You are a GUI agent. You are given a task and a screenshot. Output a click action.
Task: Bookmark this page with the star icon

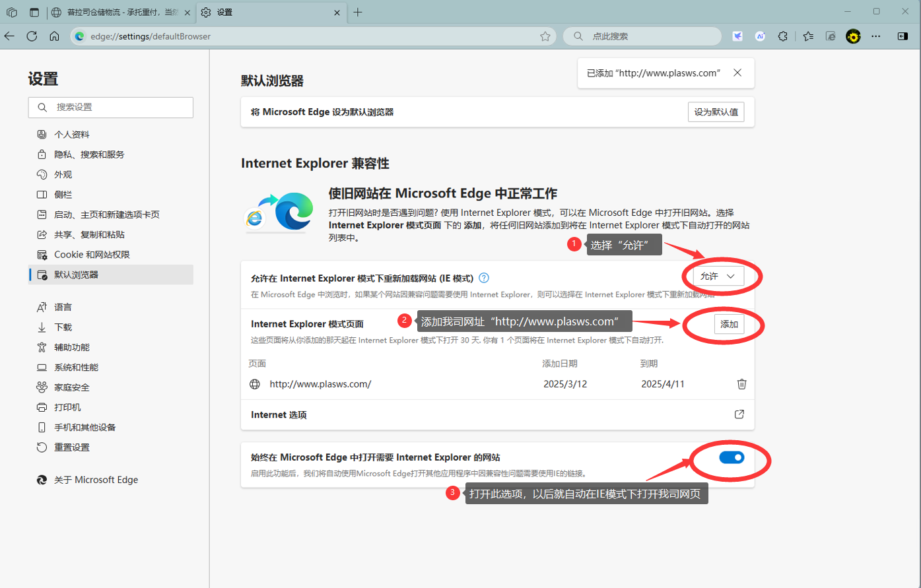point(545,36)
